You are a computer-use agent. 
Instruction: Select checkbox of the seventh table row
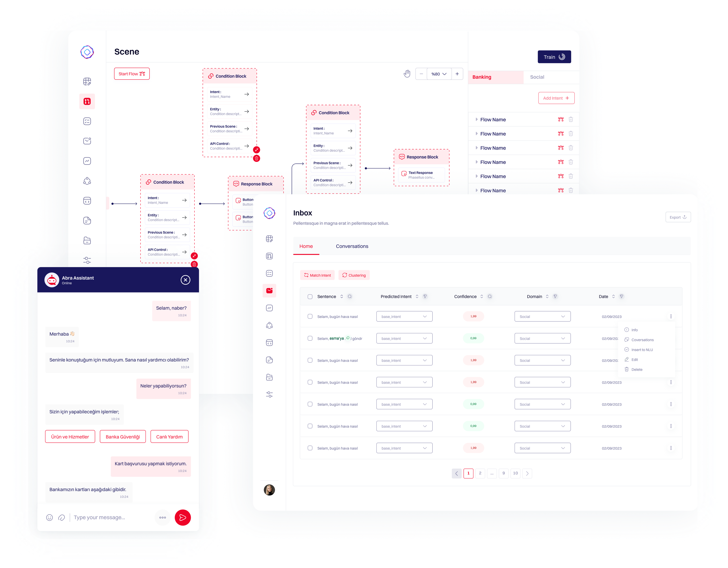pos(310,448)
